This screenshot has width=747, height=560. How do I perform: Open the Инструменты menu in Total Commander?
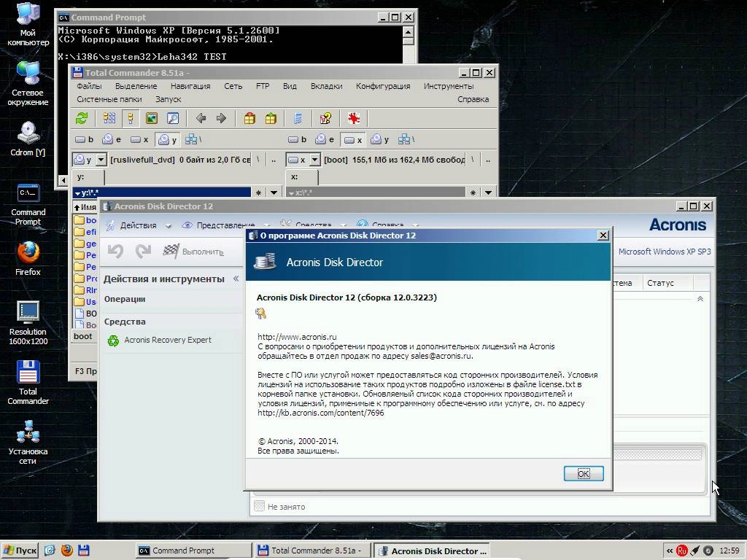click(449, 86)
